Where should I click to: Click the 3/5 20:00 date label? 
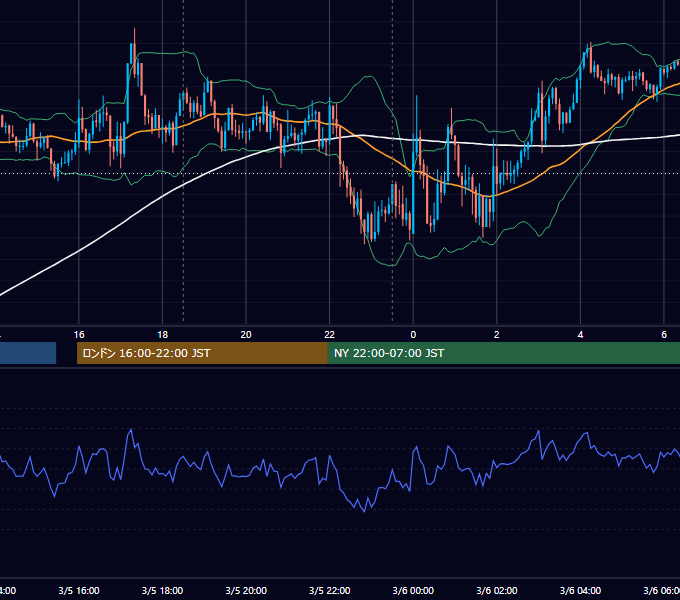246,590
